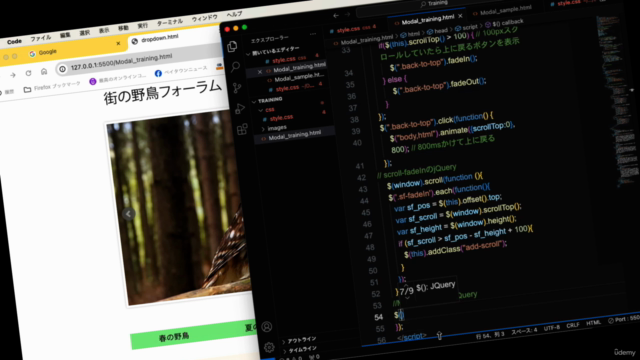Collapse the TRAINING folder section
This screenshot has height=360, width=640.
[x=268, y=100]
